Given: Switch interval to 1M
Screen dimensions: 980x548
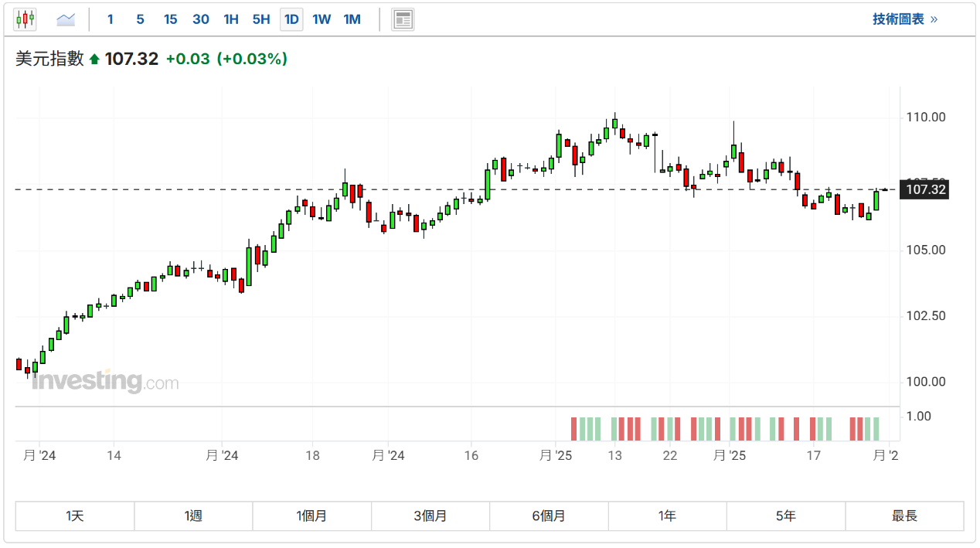Looking at the screenshot, I should click(352, 19).
